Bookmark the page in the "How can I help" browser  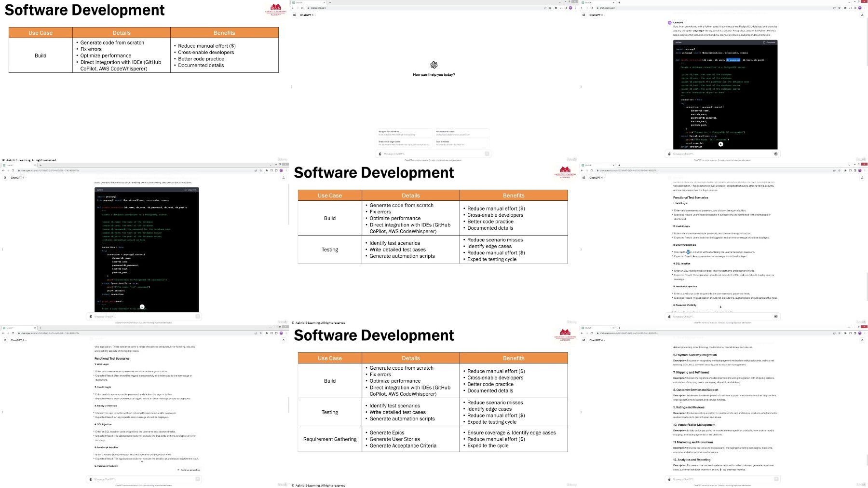(x=550, y=8)
